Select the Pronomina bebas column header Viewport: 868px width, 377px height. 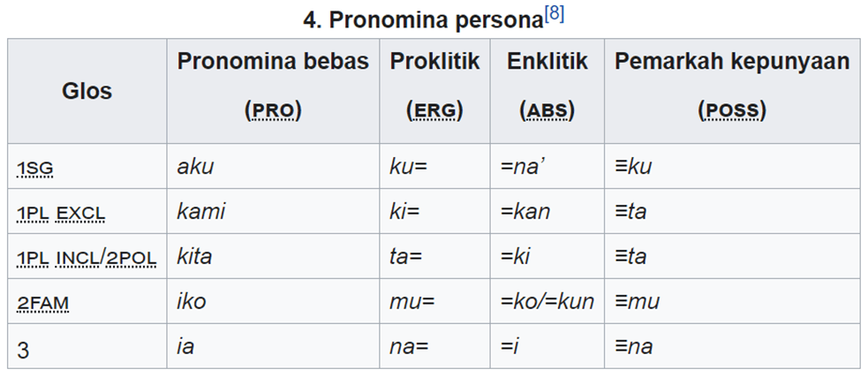273,91
